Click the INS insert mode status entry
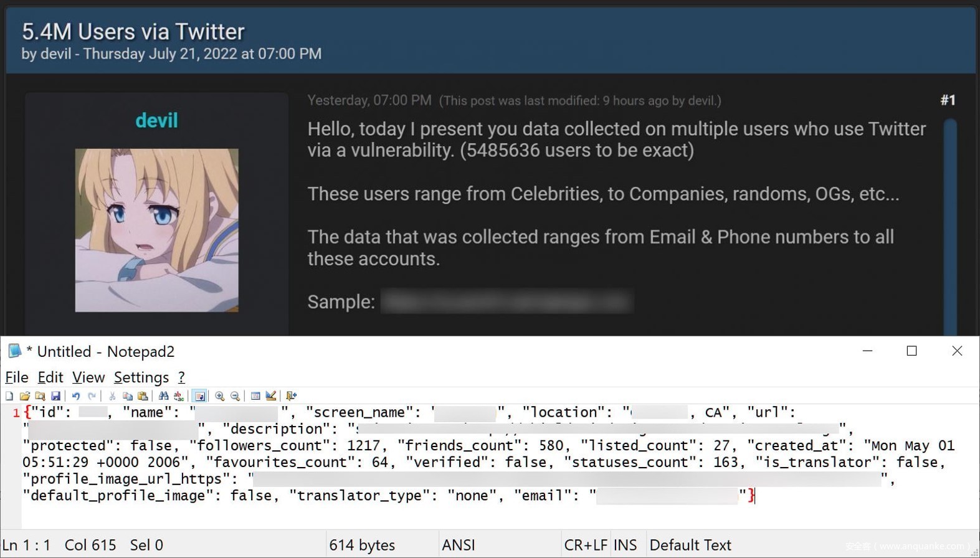 (x=626, y=545)
